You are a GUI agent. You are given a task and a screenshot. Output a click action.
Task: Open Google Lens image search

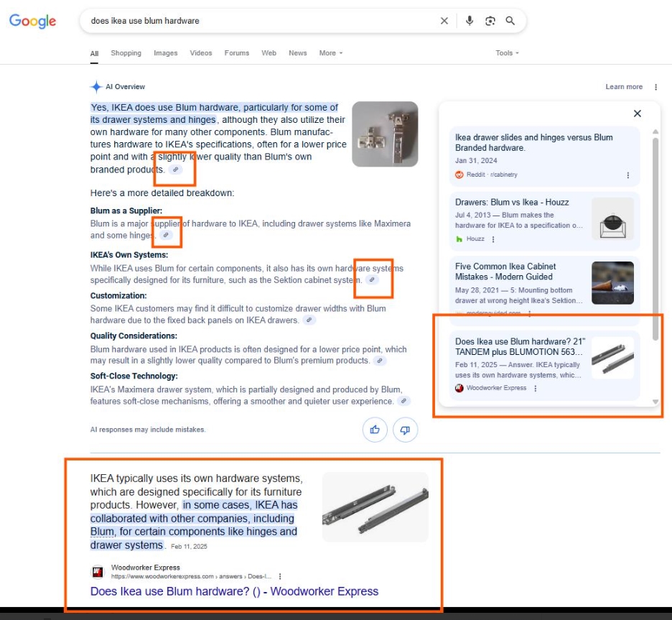pyautogui.click(x=490, y=21)
